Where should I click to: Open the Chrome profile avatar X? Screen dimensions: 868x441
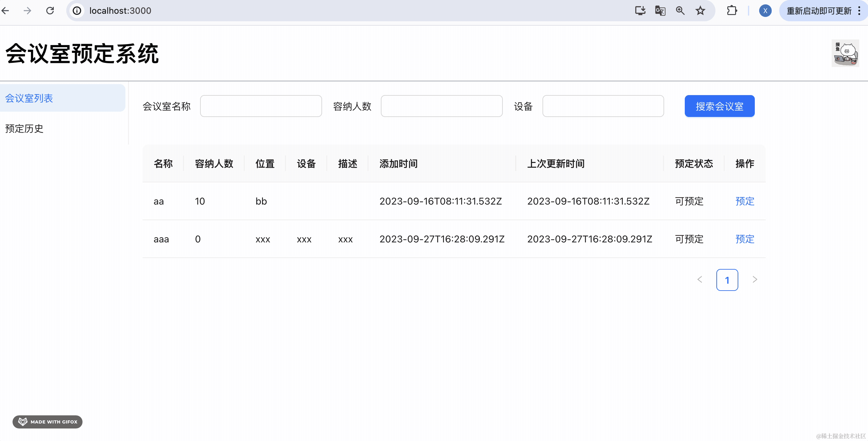click(765, 11)
